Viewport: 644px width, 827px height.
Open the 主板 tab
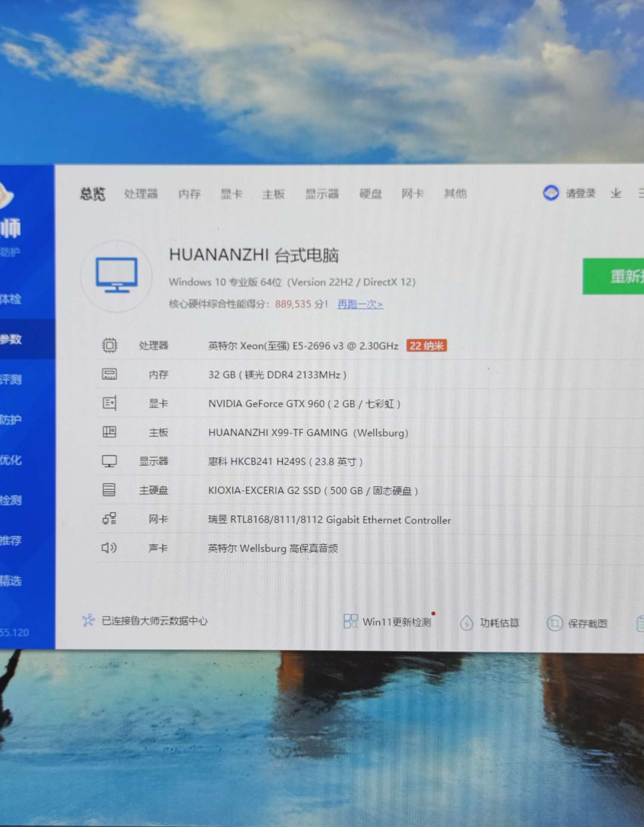[x=273, y=194]
